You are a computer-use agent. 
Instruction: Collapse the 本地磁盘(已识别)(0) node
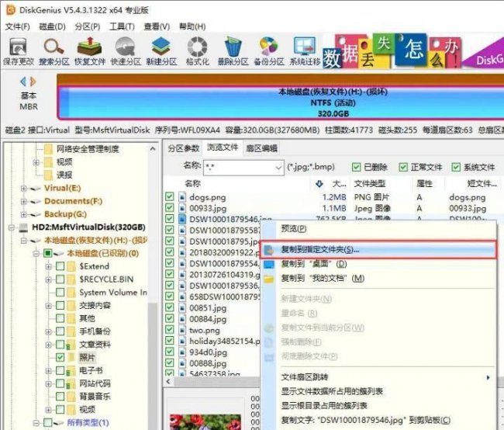[36, 254]
